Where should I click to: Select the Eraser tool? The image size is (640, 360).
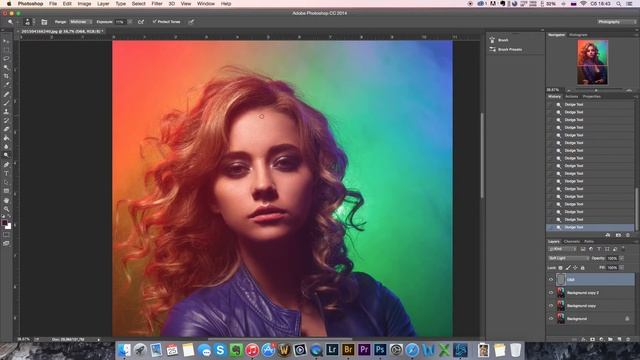(6, 129)
